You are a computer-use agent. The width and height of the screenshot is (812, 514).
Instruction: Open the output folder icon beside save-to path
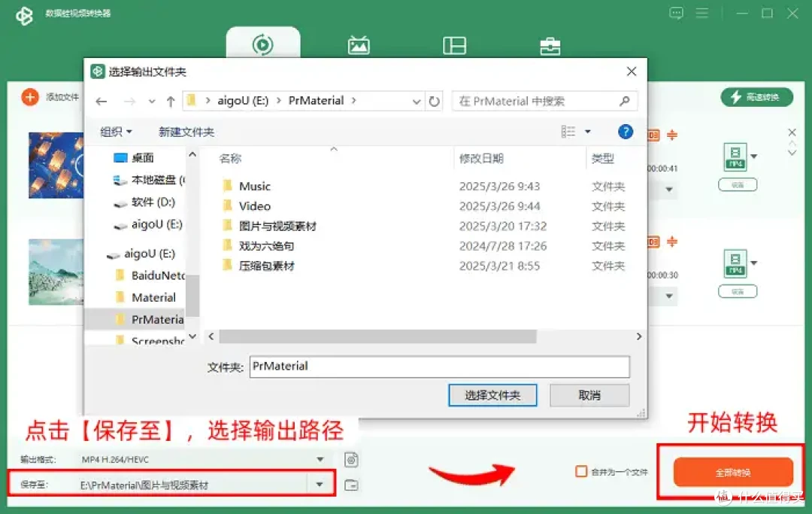(x=351, y=485)
